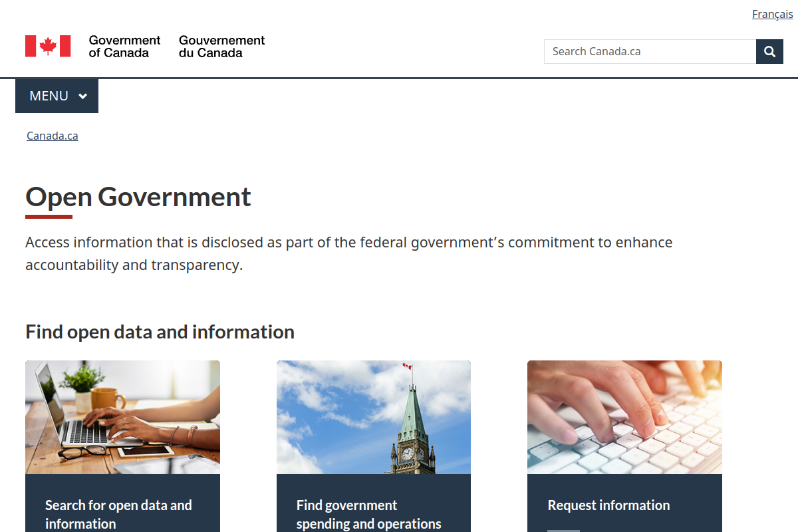Open the laptop typing card image
The height and width of the screenshot is (532, 798).
point(122,418)
